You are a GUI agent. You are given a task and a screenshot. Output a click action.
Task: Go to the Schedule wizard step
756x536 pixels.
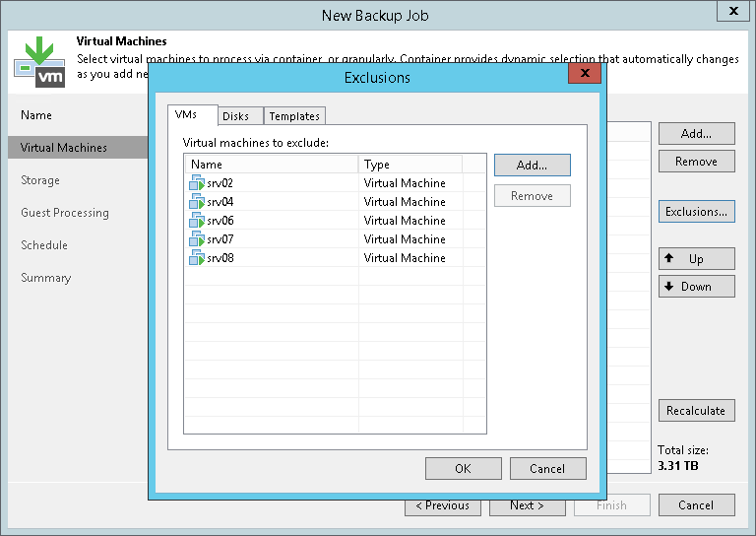pos(44,245)
